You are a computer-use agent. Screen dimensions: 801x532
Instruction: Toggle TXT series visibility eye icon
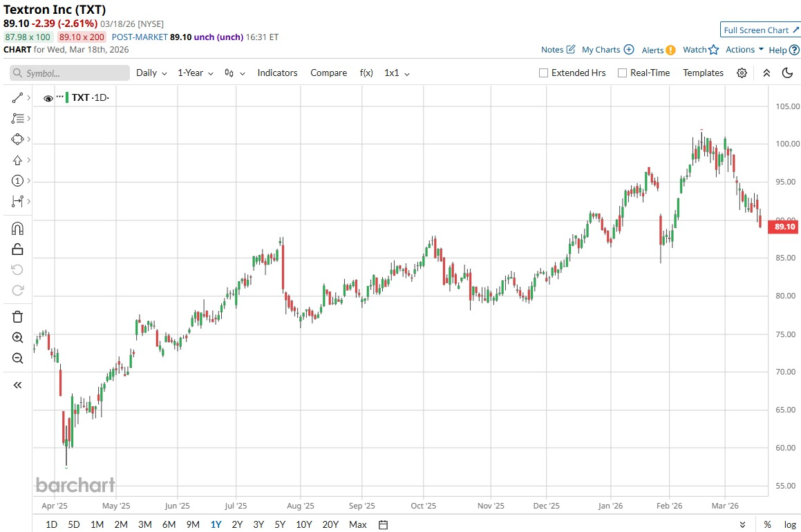pos(48,98)
